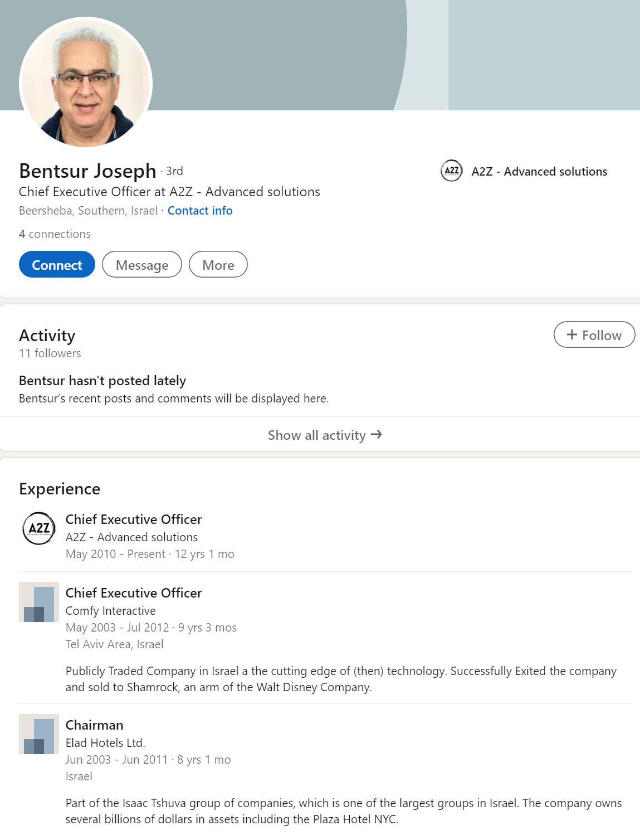Open A2Z - Advanced solutions company link in header
The width and height of the screenshot is (640, 840).
(x=539, y=172)
